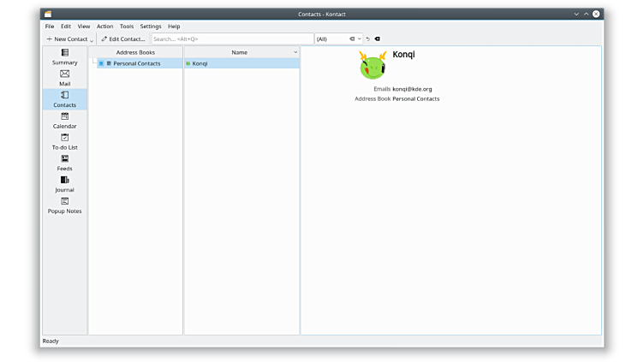644x362 pixels.
Task: Click the Edit Contact button
Action: point(123,39)
